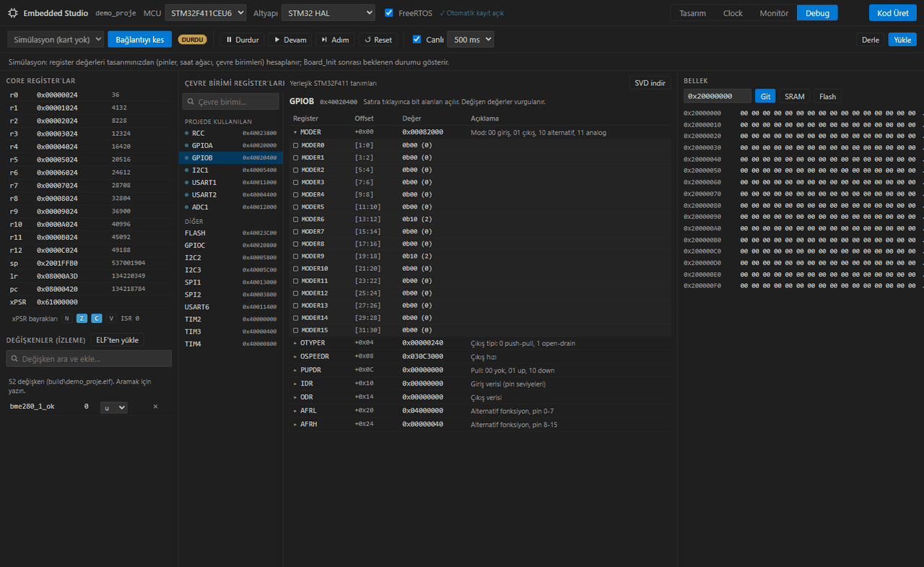Open the MCU selection dropdown
Image resolution: width=924 pixels, height=567 pixels.
pyautogui.click(x=206, y=13)
